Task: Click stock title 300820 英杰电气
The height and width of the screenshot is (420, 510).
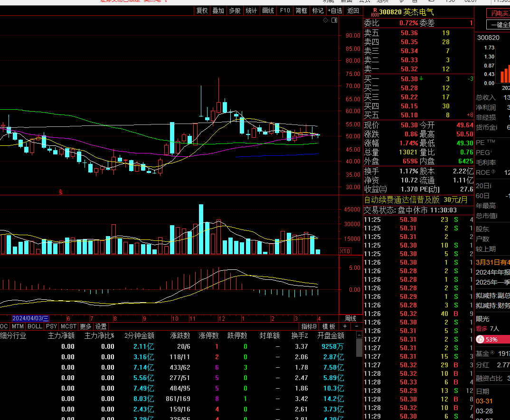Action: tap(406, 12)
